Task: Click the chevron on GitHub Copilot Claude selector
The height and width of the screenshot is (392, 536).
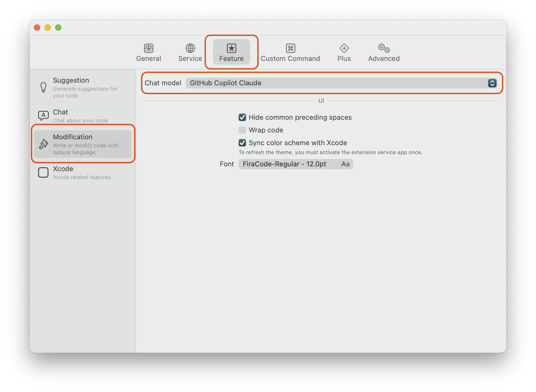Action: [492, 83]
